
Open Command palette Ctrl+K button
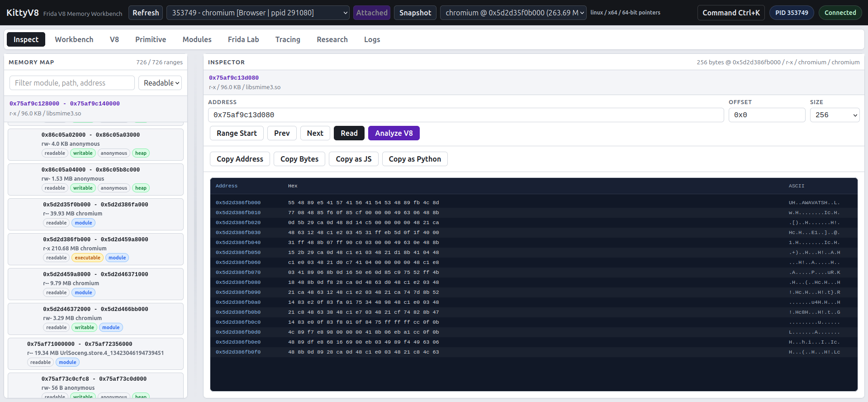731,13
